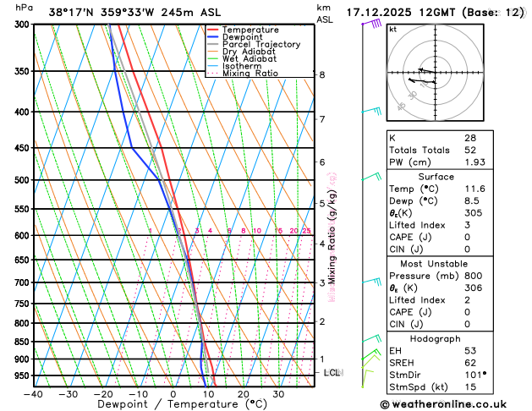Click the 'Dewpoint / Temperature (°C)' axis title
The height and width of the screenshot is (411, 532).
point(183,404)
